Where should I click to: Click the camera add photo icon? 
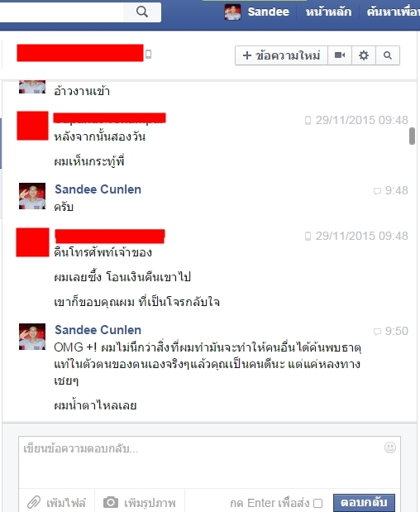(x=111, y=502)
